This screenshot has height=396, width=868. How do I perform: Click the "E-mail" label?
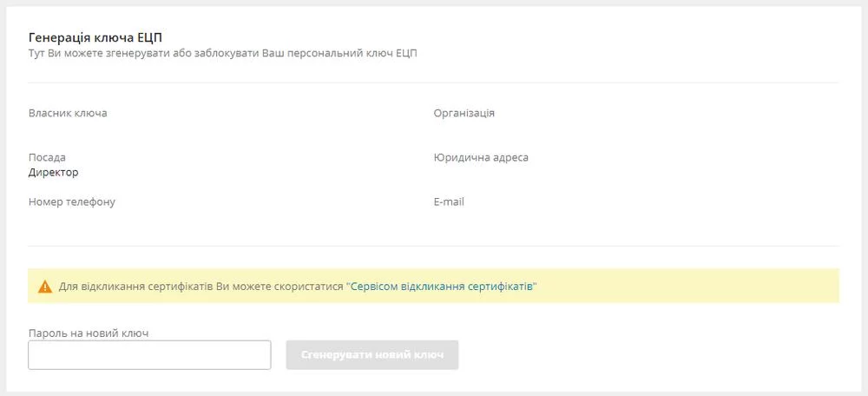coord(449,201)
